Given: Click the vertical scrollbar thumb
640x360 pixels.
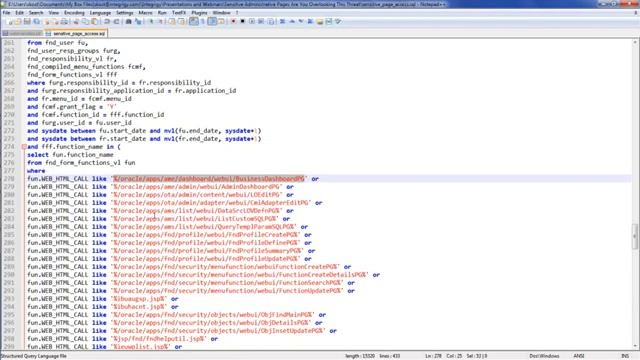Looking at the screenshot, I should click(x=635, y=236).
